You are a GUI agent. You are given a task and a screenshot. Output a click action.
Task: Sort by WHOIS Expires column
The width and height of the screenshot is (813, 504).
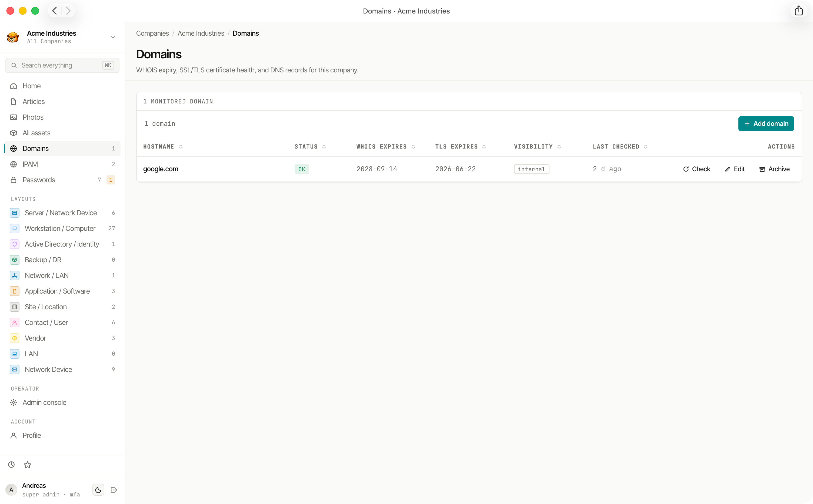point(386,147)
